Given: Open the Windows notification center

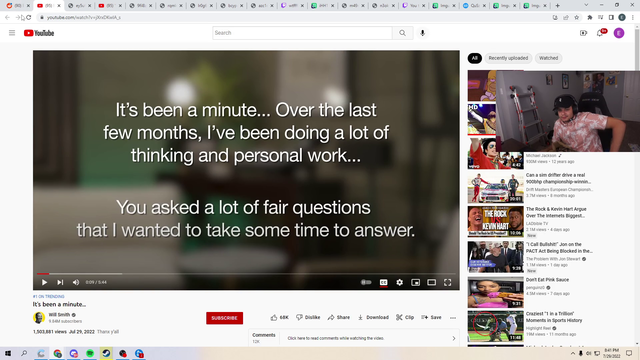Looking at the screenshot, I should 629,353.
